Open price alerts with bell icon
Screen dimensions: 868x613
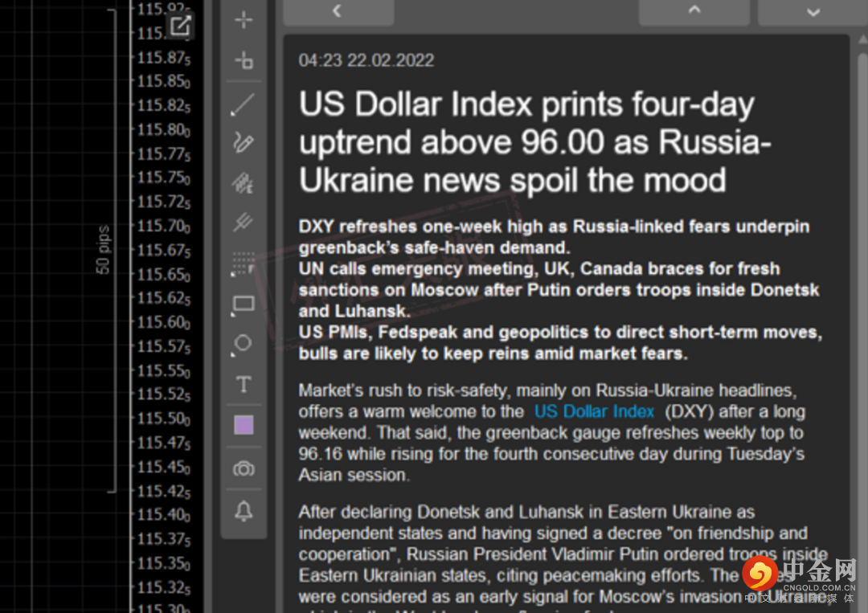pyautogui.click(x=244, y=511)
